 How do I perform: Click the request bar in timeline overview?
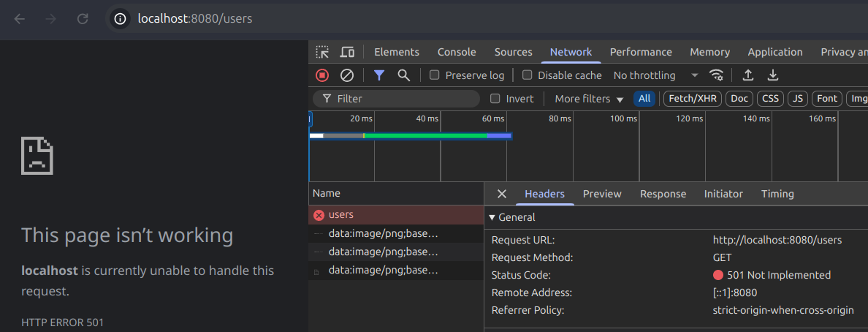410,136
